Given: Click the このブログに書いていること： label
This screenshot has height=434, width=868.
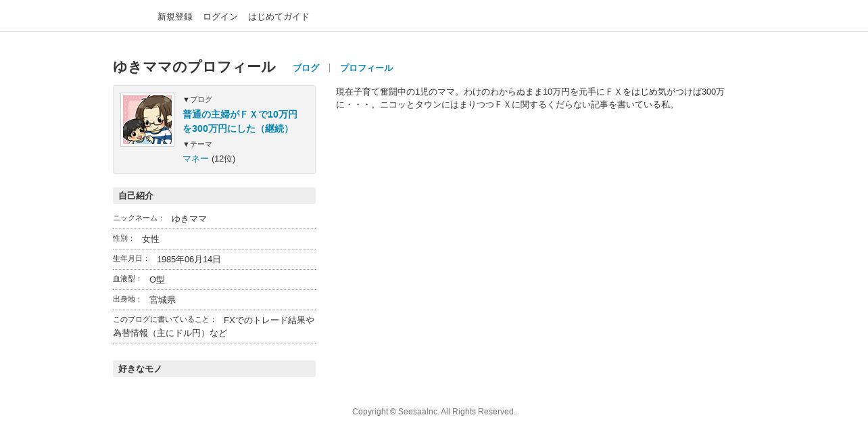Looking at the screenshot, I should coord(165,320).
